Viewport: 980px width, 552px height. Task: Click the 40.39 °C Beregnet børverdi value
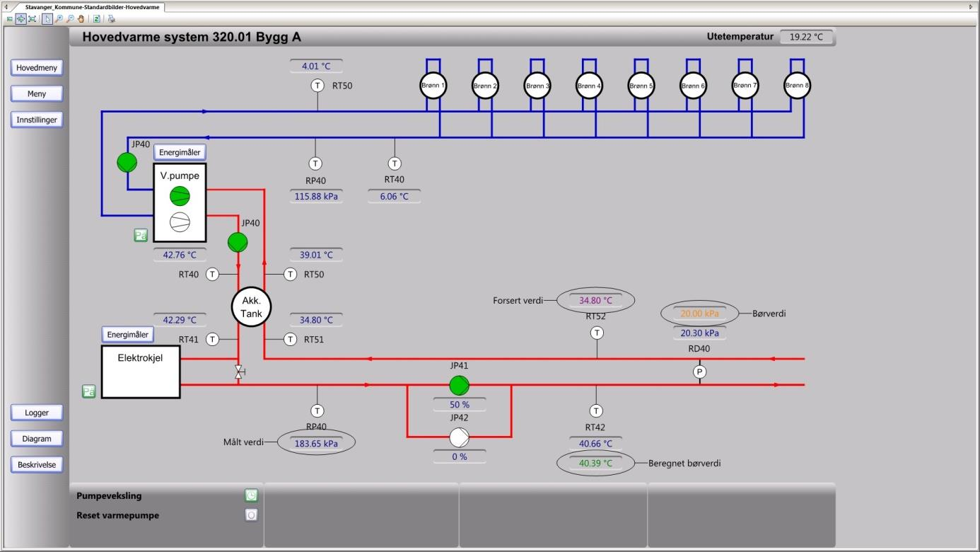pyautogui.click(x=596, y=463)
